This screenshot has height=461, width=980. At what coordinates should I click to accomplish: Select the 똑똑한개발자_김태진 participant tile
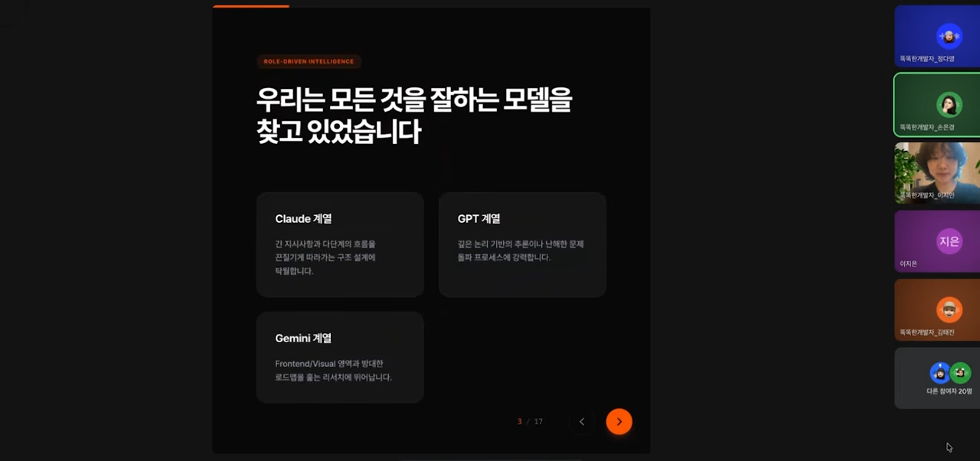[x=937, y=309]
